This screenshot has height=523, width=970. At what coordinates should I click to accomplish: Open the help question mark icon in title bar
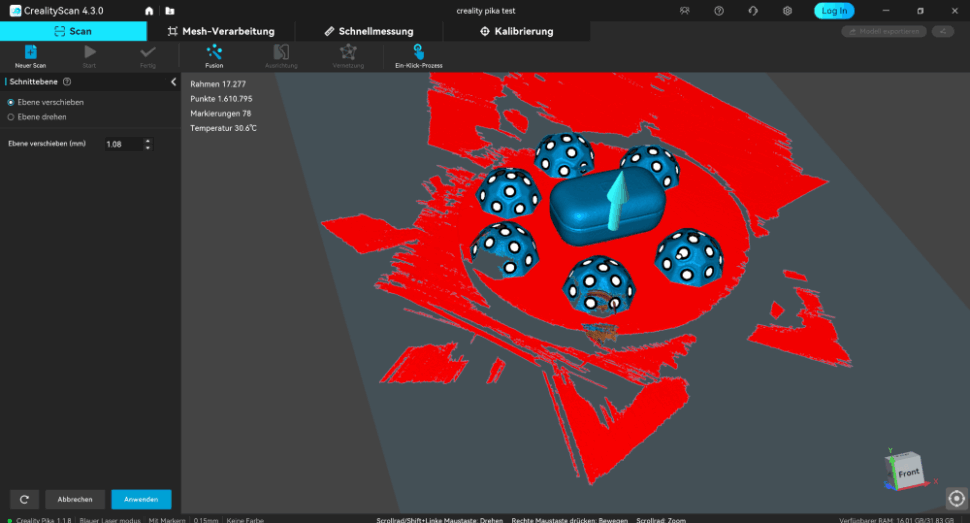click(719, 11)
